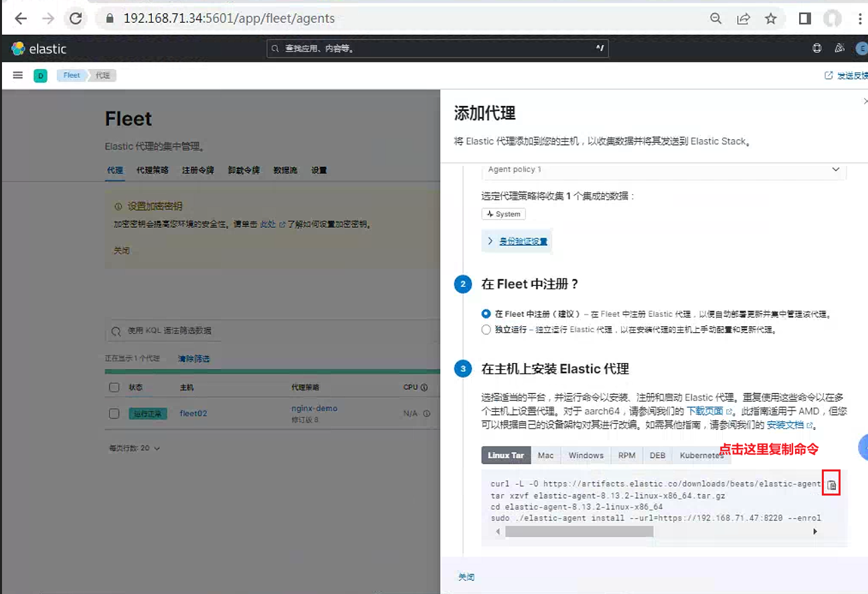This screenshot has width=868, height=594.
Task: Open the browser side panel icon
Action: 805,19
